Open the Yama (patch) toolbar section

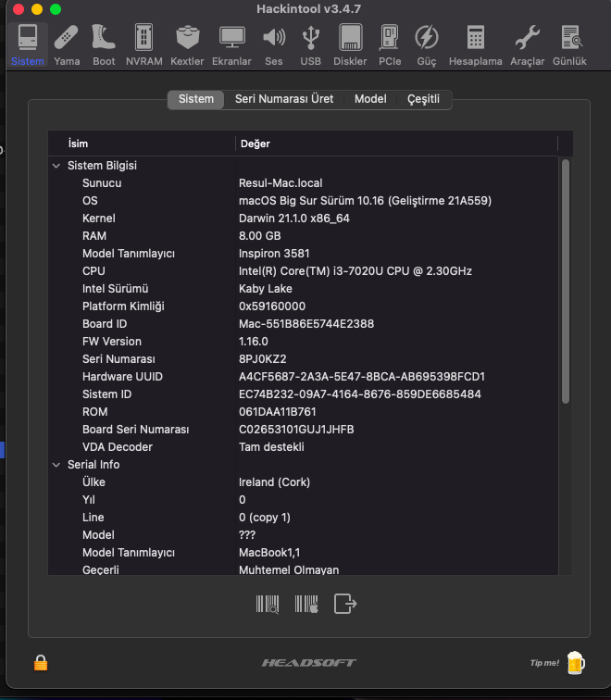pos(67,45)
